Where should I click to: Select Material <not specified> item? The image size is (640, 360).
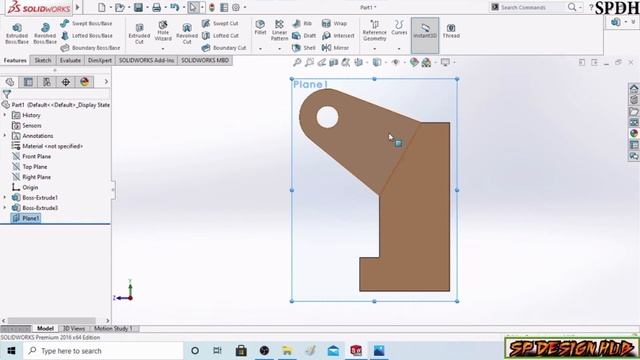point(47,146)
